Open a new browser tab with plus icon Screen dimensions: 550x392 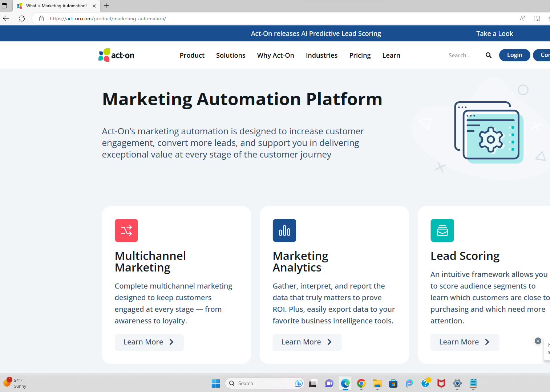point(106,6)
